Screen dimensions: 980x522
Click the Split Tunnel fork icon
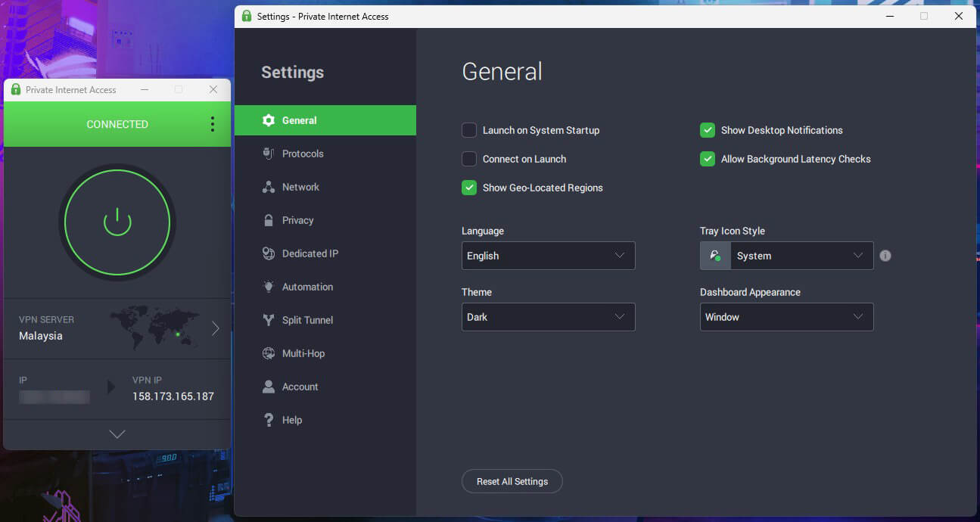coord(269,320)
